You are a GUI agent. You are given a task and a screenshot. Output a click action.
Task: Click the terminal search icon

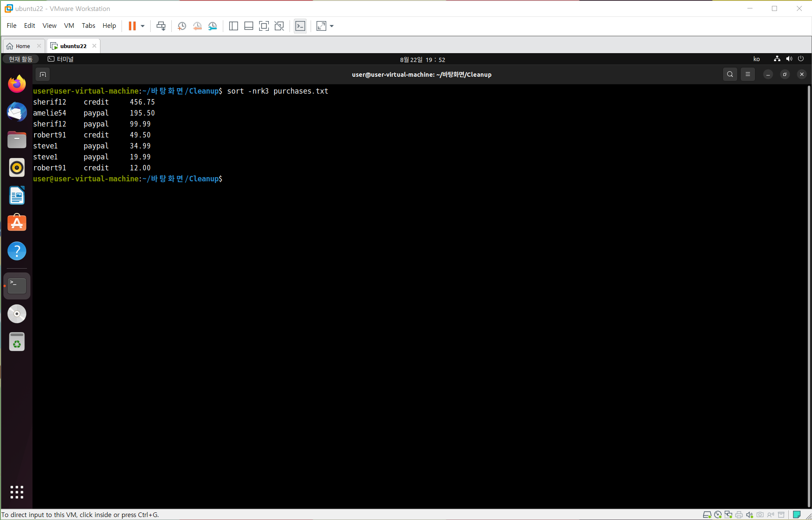(730, 75)
